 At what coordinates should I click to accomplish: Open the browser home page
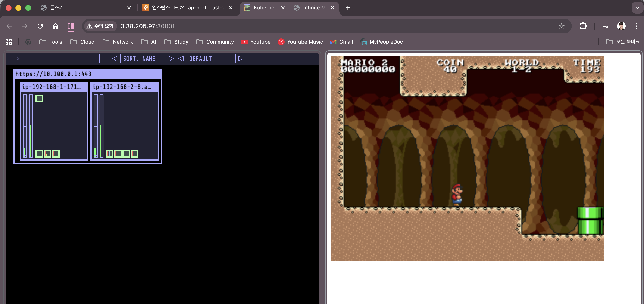pyautogui.click(x=56, y=26)
